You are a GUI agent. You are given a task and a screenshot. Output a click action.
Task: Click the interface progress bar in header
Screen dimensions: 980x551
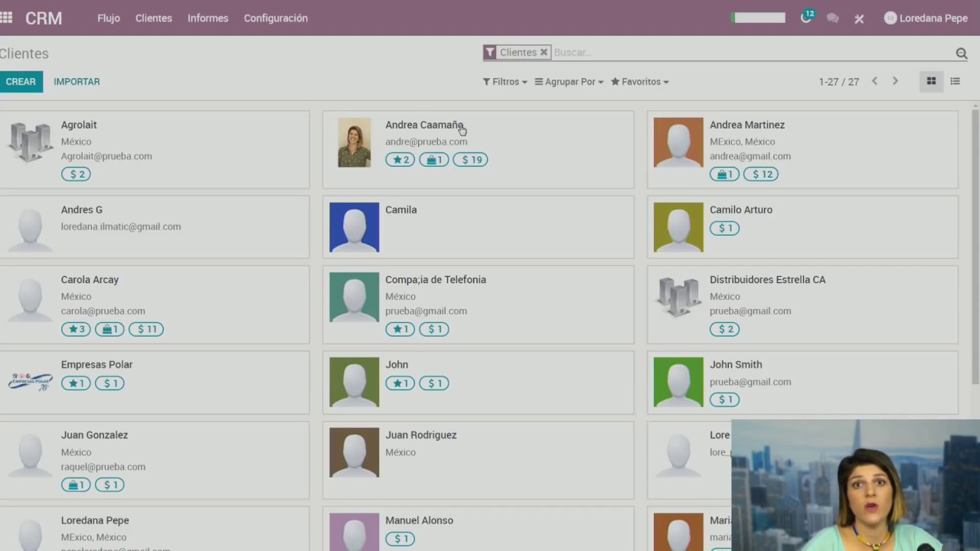coord(758,18)
